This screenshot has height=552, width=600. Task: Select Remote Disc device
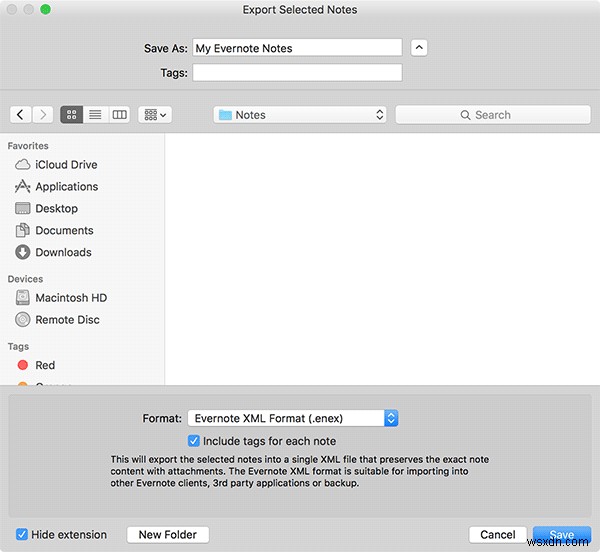point(57,320)
